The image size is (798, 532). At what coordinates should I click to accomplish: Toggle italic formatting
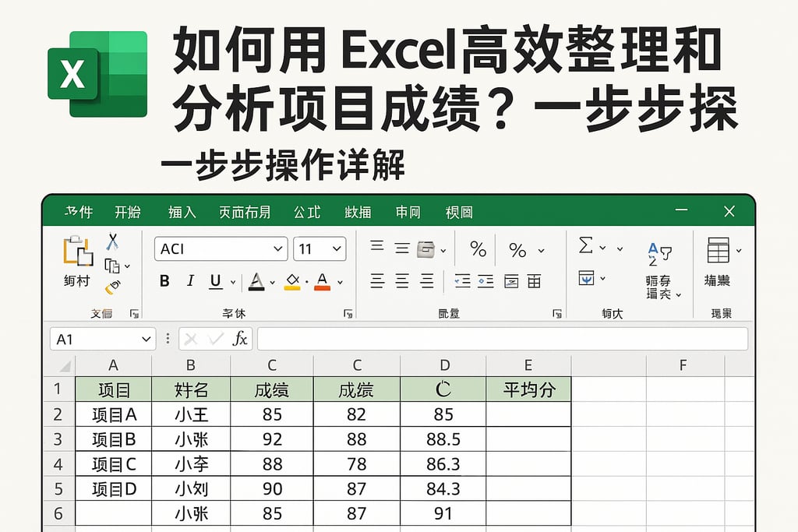[190, 280]
